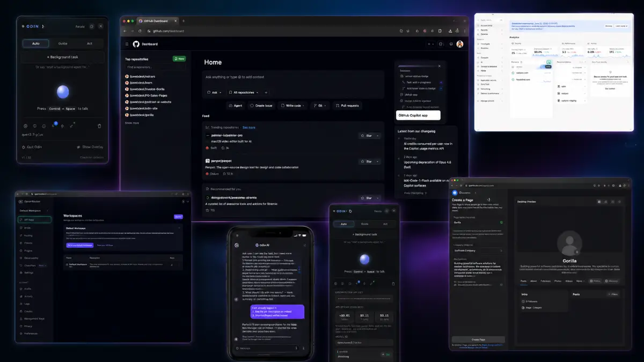Open the Photos tab on Gorilla page preview
Image resolution: width=644 pixels, height=362 pixels.
(558, 280)
